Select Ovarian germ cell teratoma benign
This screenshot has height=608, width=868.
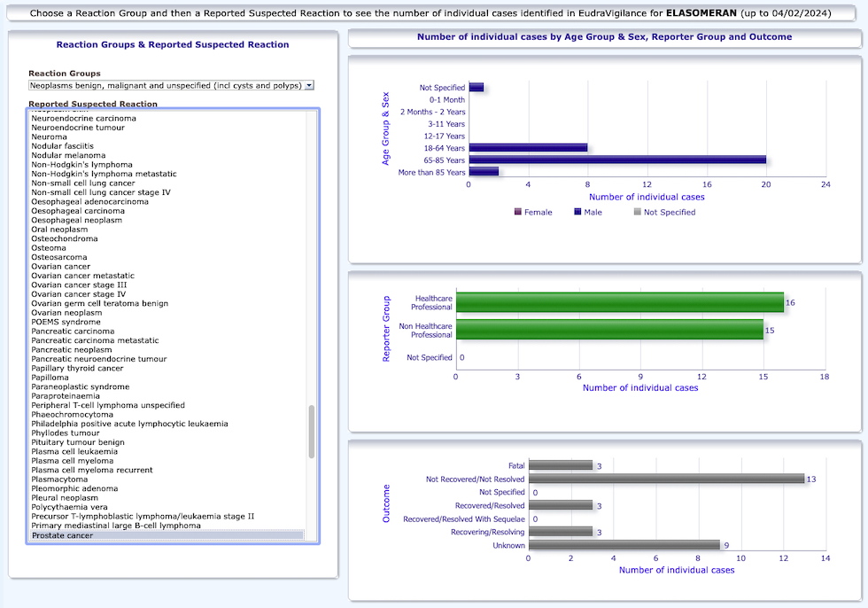click(99, 303)
